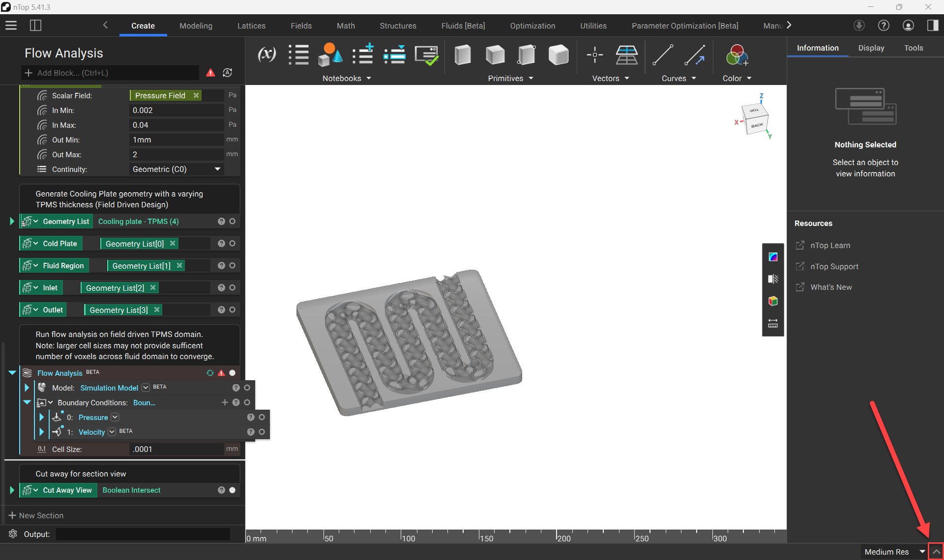Click the Add Block search field
The height and width of the screenshot is (560, 944).
(111, 73)
